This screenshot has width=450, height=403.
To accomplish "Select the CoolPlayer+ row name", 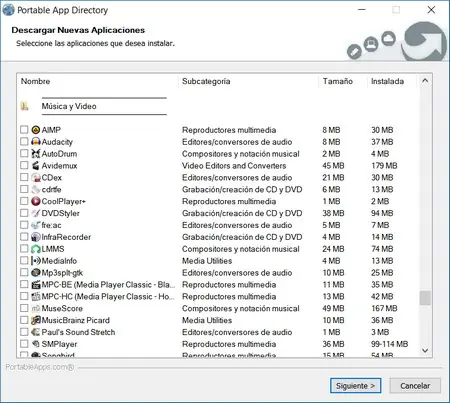I will 64,201.
